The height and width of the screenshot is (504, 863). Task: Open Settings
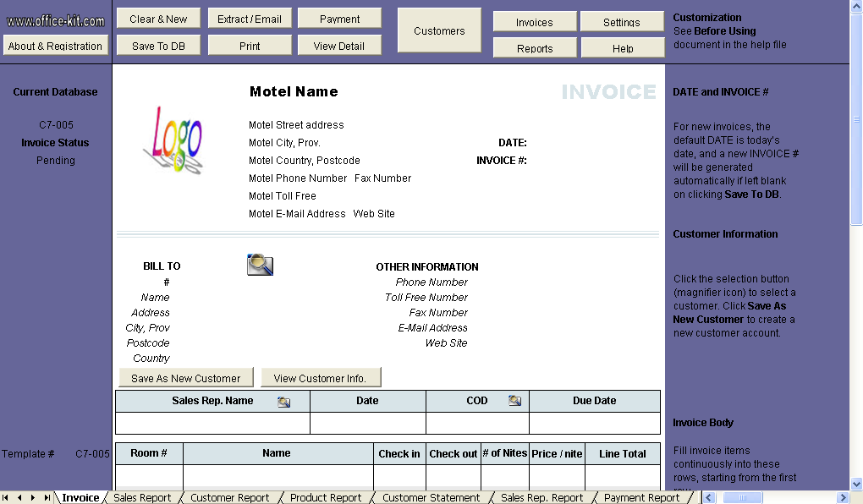point(622,22)
